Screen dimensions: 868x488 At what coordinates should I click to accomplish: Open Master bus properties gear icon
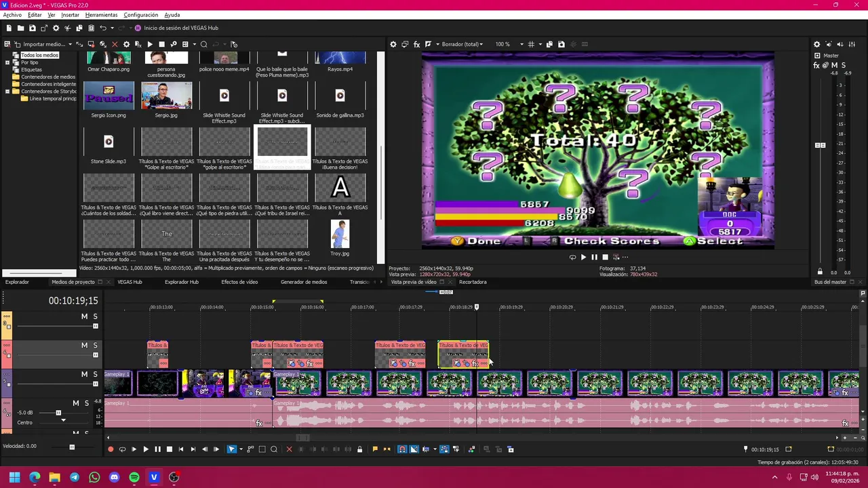click(816, 44)
